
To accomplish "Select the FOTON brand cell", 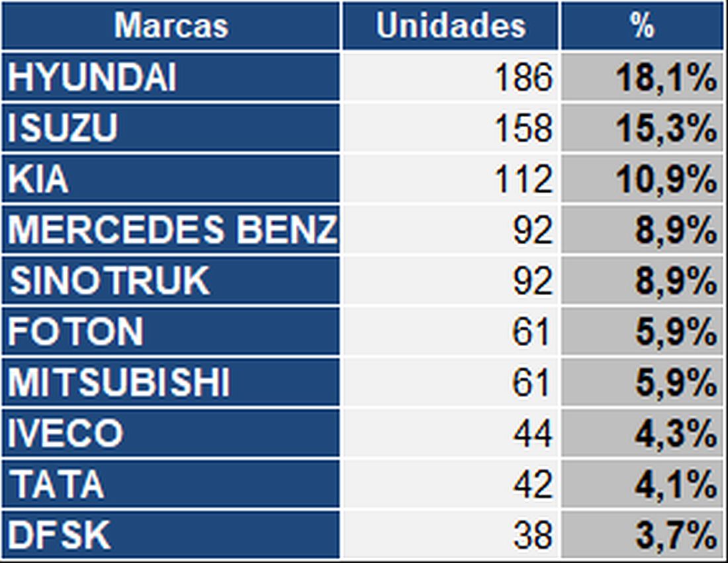I will point(171,331).
